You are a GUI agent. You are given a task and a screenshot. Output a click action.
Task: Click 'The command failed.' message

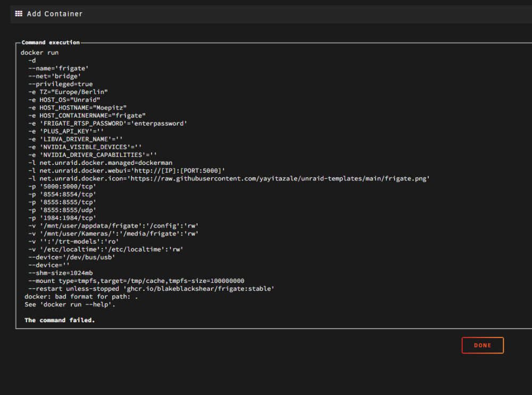click(60, 320)
